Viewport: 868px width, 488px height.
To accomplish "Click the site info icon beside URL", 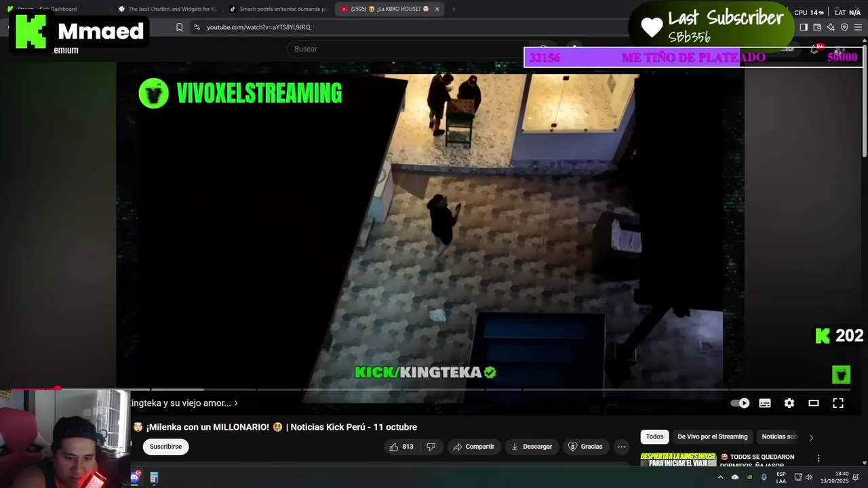I will (197, 27).
